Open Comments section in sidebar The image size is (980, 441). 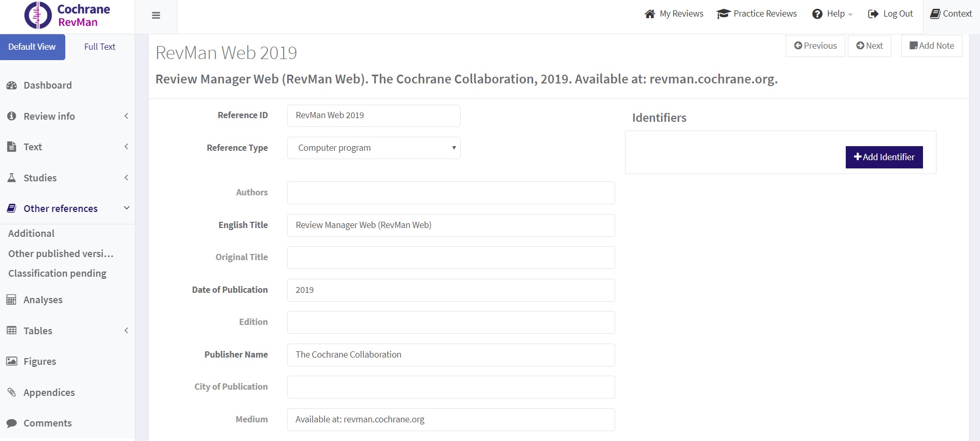pyautogui.click(x=47, y=423)
